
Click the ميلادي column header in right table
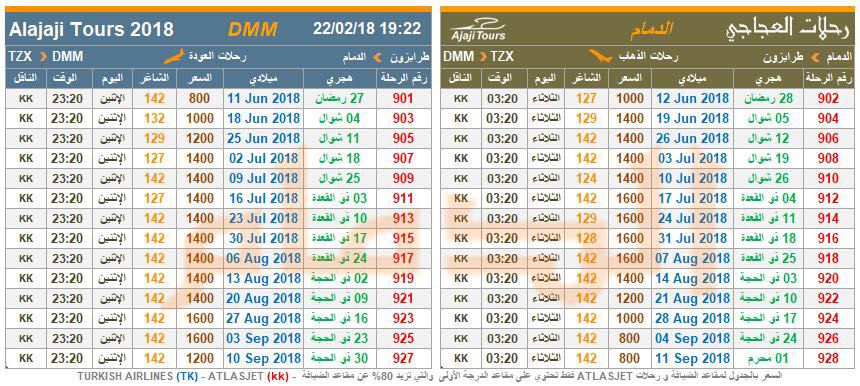[x=692, y=78]
